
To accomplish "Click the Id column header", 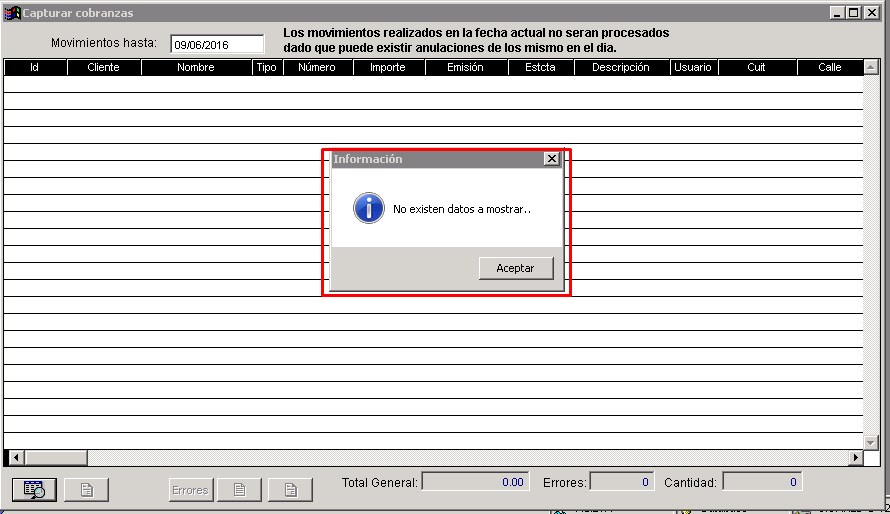I will pyautogui.click(x=35, y=67).
